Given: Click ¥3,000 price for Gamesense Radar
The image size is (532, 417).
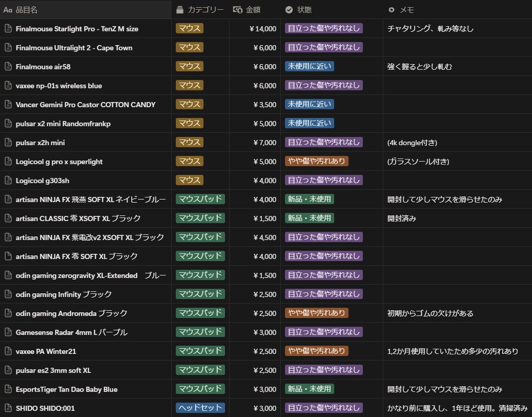Looking at the screenshot, I should click(x=264, y=332).
